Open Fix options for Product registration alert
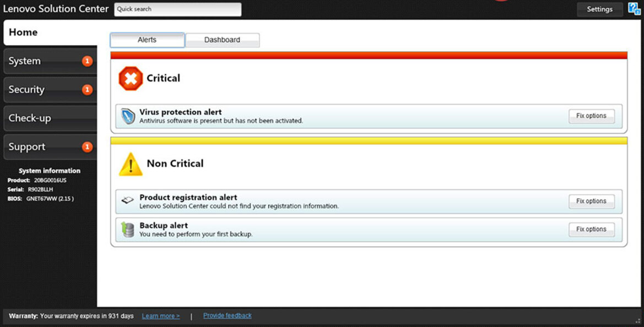This screenshot has height=327, width=644. (x=592, y=201)
